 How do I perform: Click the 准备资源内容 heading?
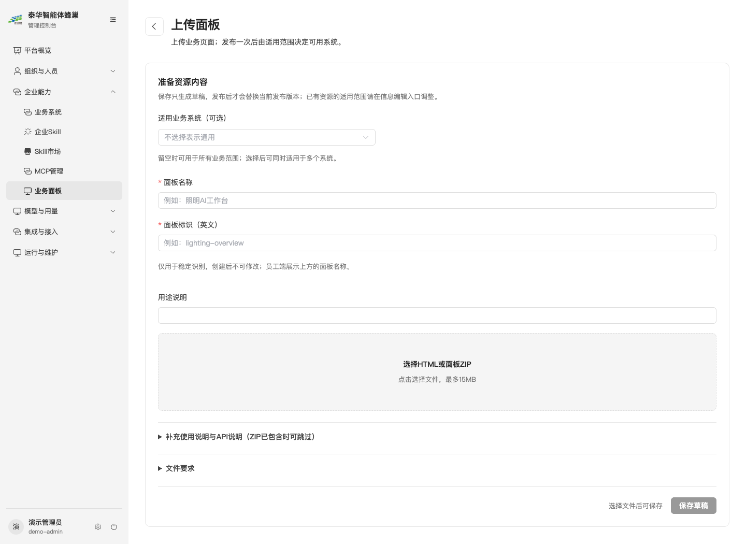(183, 82)
